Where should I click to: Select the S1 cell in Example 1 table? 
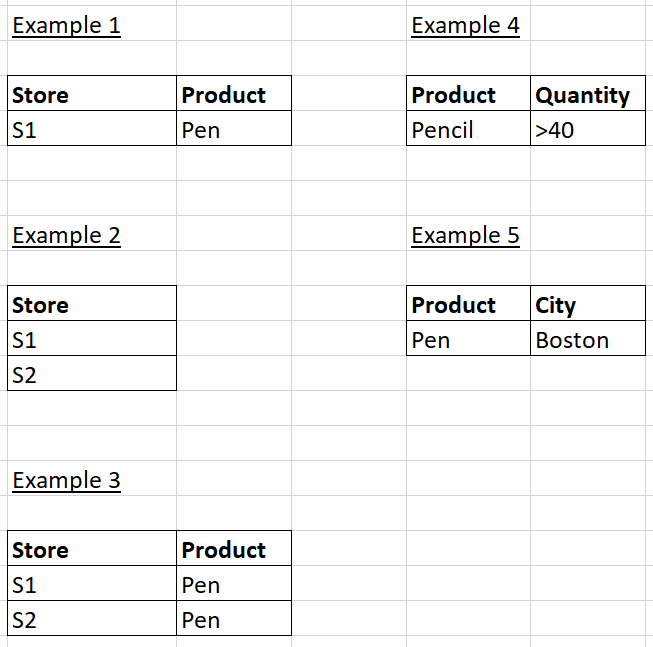click(91, 130)
